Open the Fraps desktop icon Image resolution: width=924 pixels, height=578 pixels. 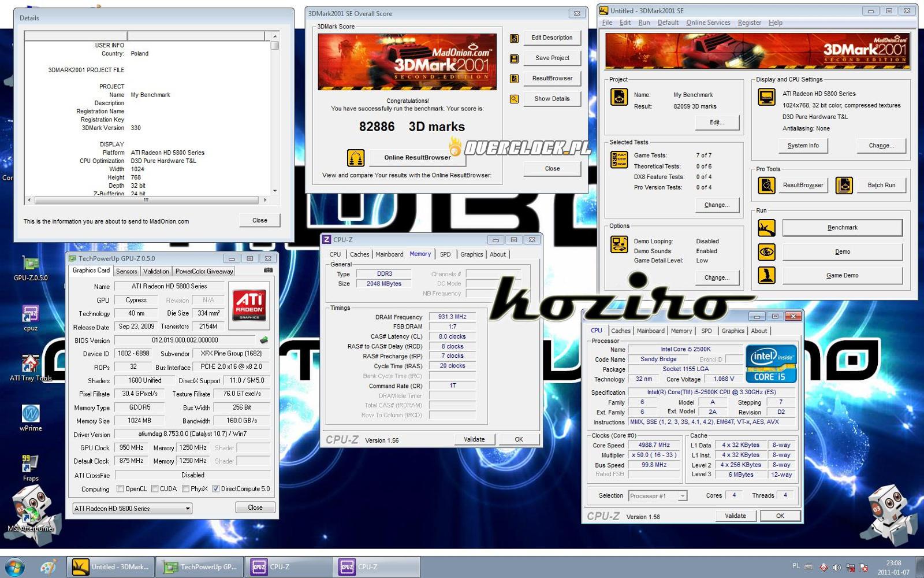pyautogui.click(x=31, y=469)
